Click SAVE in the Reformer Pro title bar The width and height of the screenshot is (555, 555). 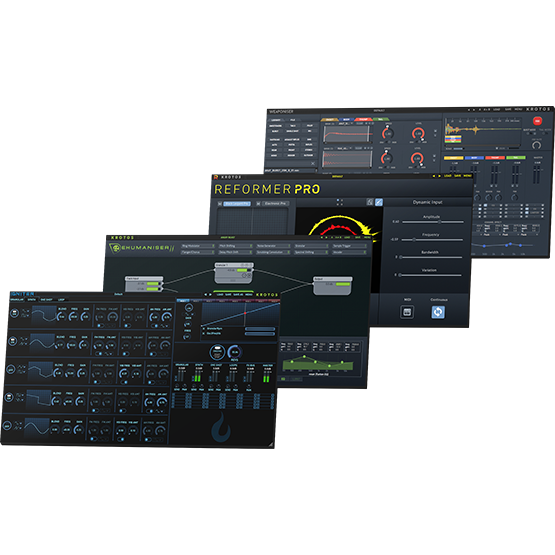pos(458,176)
